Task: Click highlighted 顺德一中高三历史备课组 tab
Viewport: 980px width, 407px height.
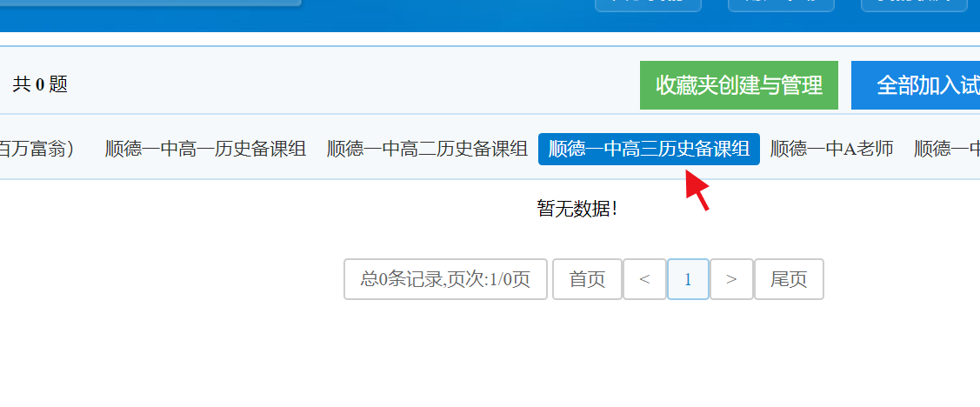Action: click(x=649, y=149)
